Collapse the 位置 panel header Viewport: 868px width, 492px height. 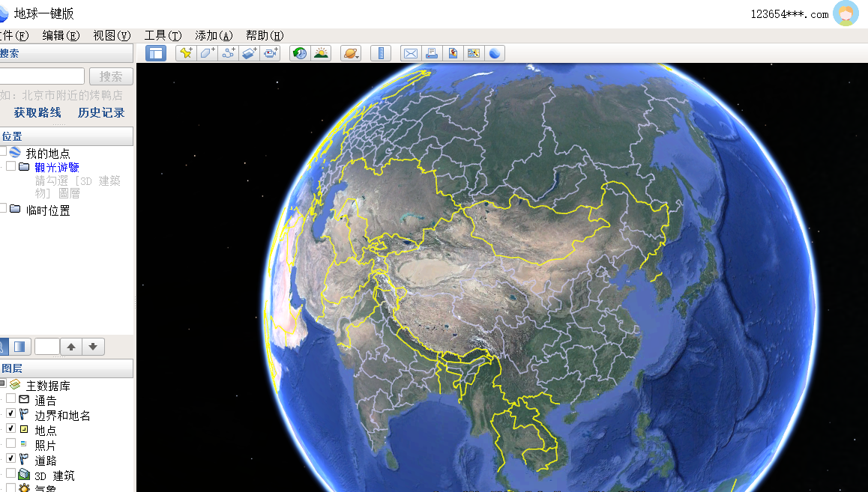[67, 136]
